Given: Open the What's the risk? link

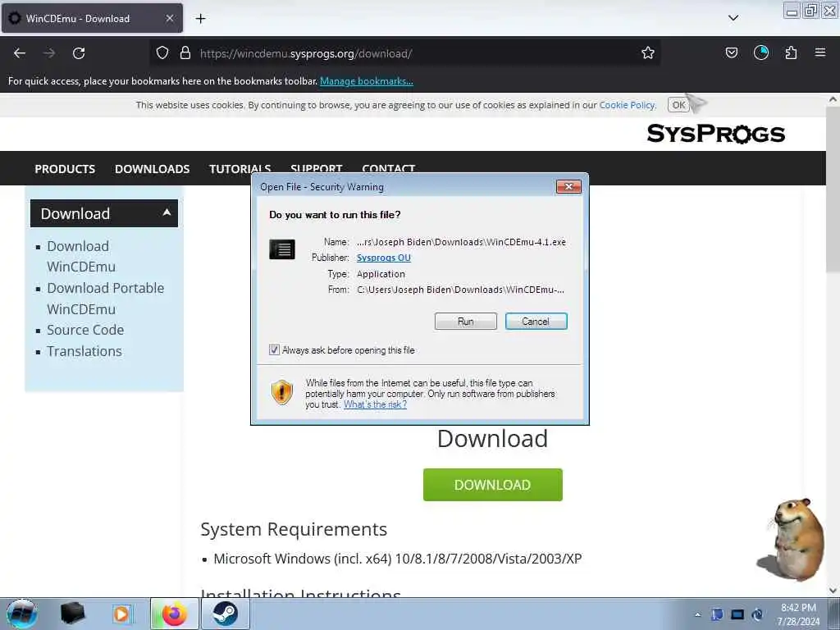Looking at the screenshot, I should pyautogui.click(x=375, y=404).
